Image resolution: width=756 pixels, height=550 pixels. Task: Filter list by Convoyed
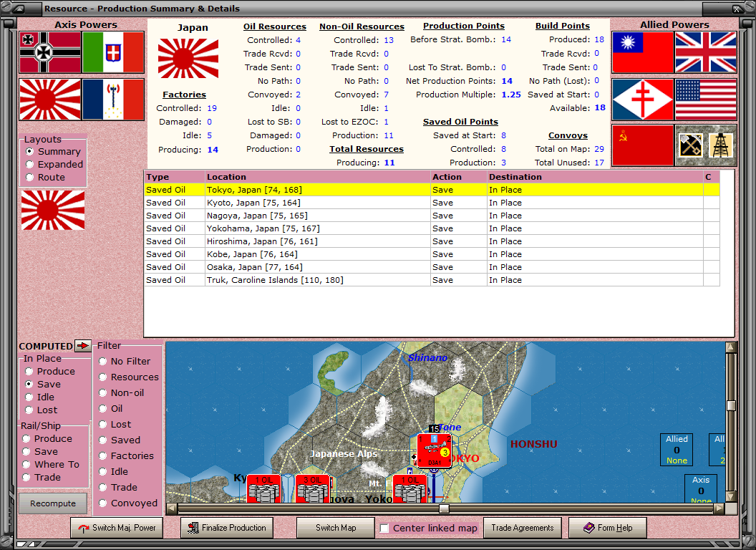[x=128, y=503]
